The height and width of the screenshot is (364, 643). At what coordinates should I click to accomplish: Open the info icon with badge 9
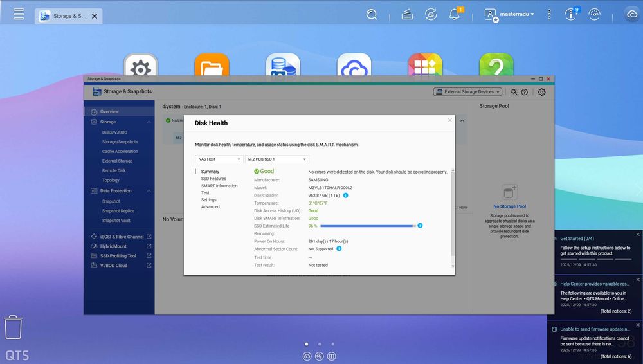click(570, 15)
